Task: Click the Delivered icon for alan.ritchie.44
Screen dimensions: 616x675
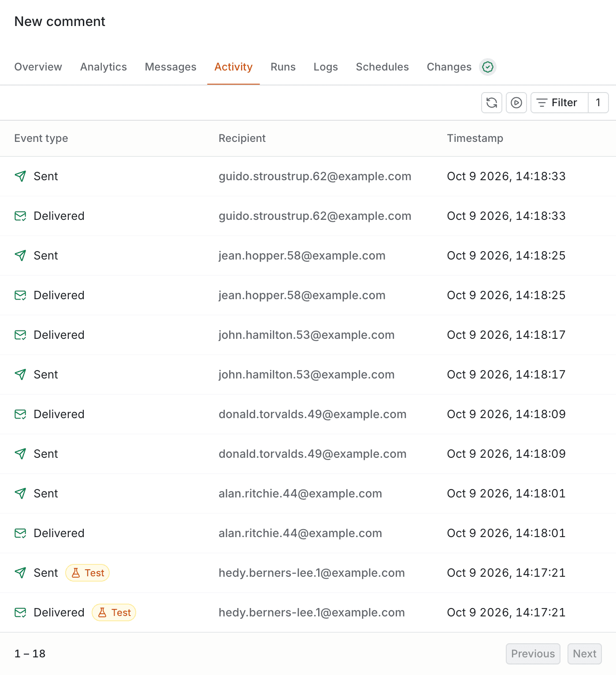Action: point(20,533)
